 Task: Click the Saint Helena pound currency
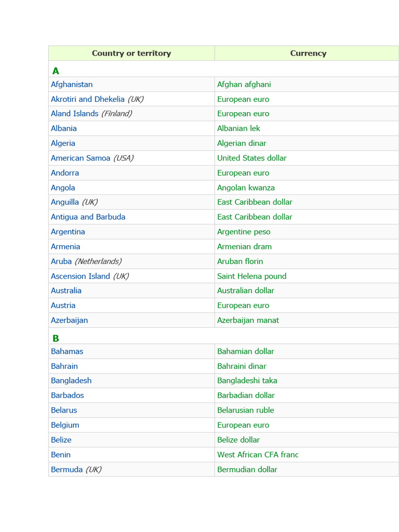(252, 276)
